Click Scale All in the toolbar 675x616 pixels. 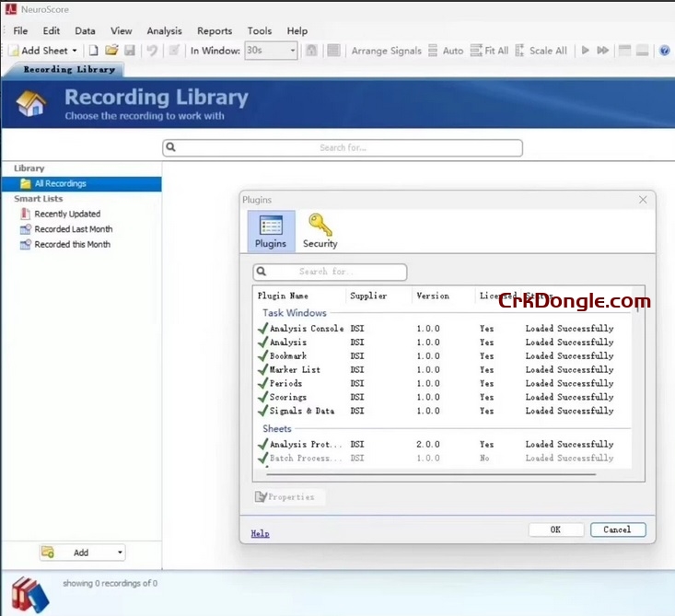click(541, 51)
